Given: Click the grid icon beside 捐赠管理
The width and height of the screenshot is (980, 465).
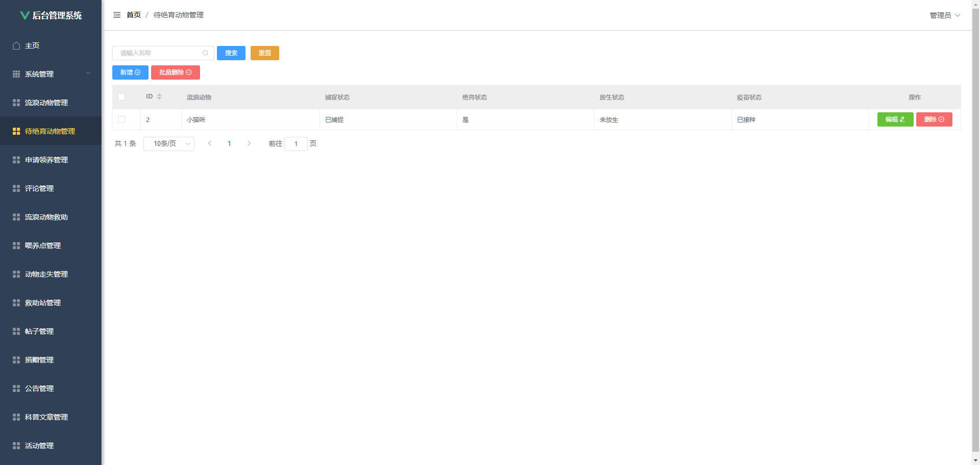Looking at the screenshot, I should 16,360.
